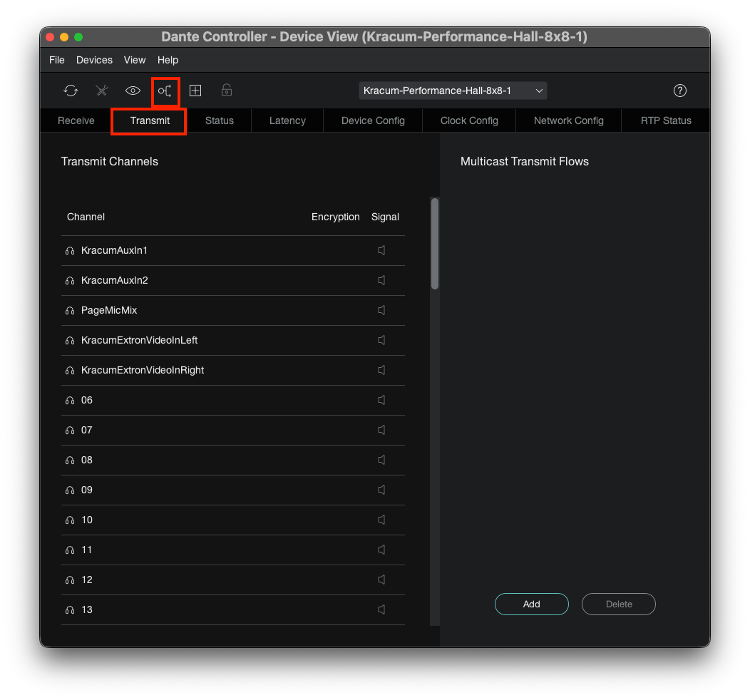Click the Identify device eye icon
This screenshot has height=700, width=750.
133,91
